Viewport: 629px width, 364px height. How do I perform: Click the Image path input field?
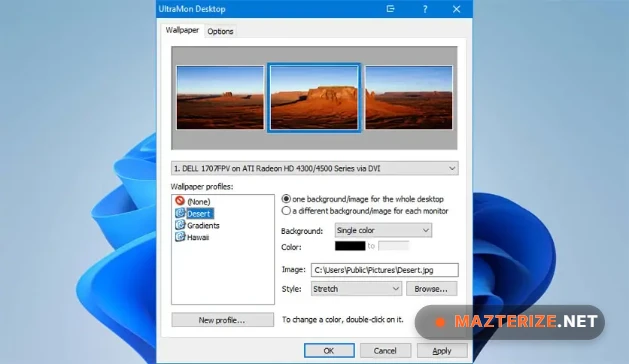[384, 270]
